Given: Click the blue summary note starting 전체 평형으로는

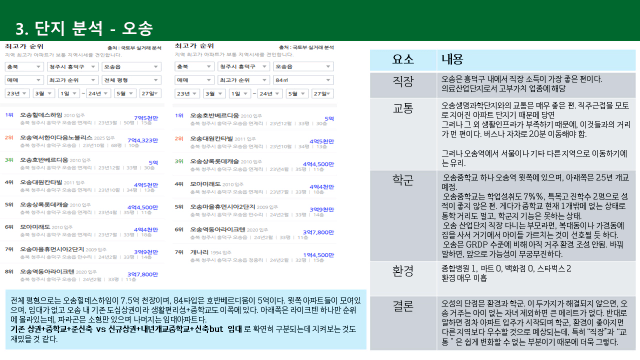Looking at the screenshot, I should click(x=186, y=320).
